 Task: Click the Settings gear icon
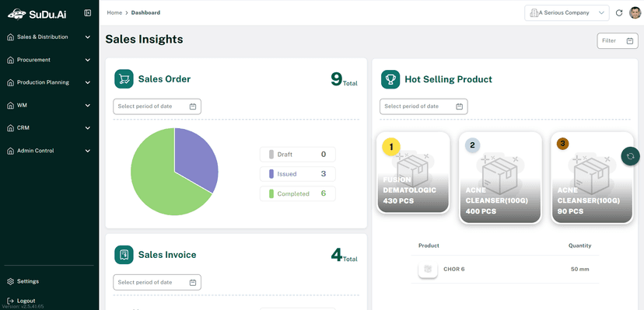[x=11, y=282]
